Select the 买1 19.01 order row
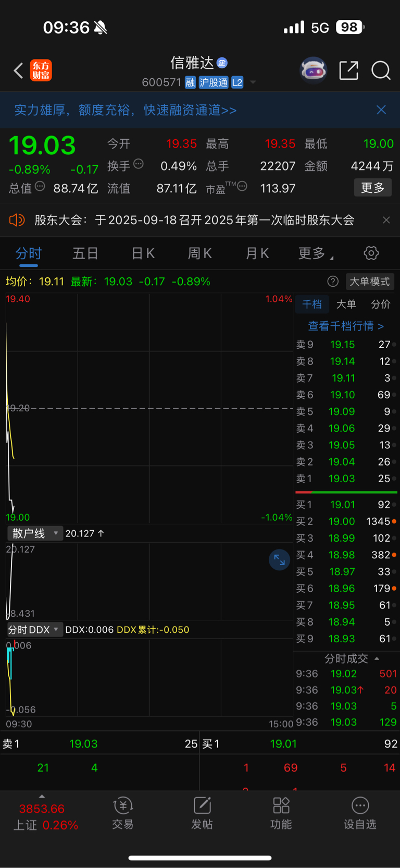This screenshot has width=400, height=868. [346, 505]
